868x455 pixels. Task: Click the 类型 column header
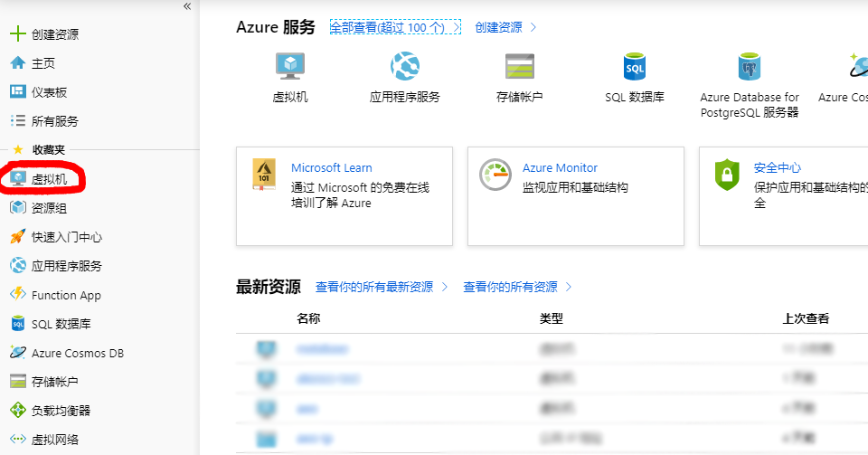pyautogui.click(x=552, y=318)
